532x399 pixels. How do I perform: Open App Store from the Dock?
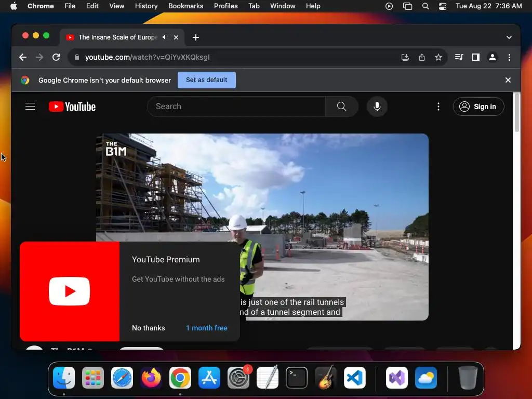[209, 378]
